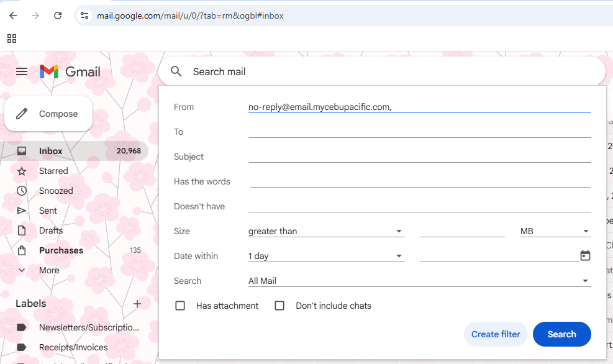Click the Sent arrow icon
The width and height of the screenshot is (613, 364).
pyautogui.click(x=22, y=211)
